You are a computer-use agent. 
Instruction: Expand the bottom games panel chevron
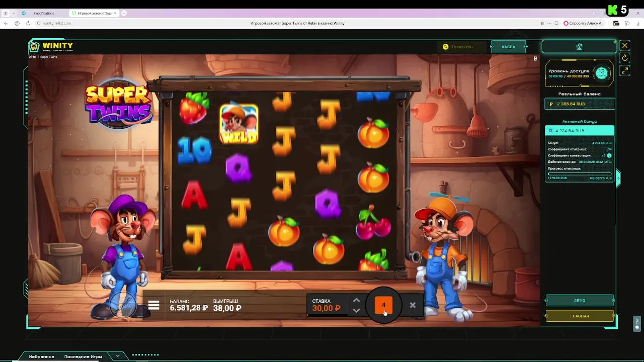[118, 356]
